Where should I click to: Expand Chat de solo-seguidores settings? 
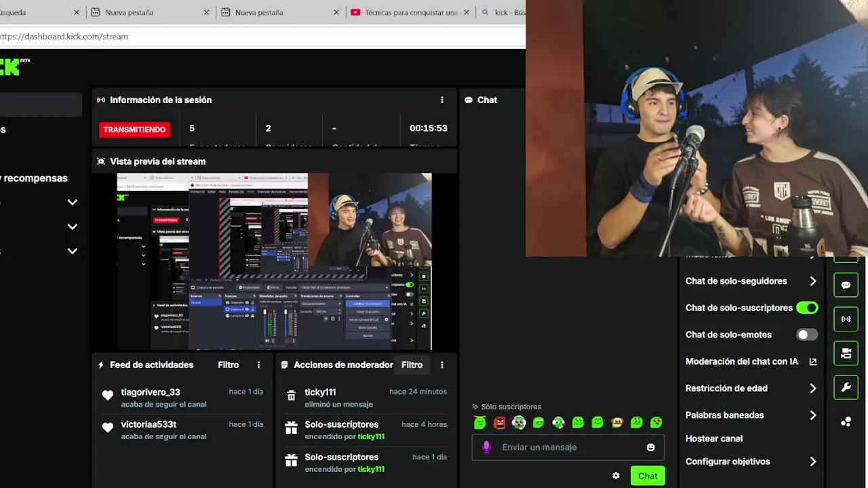tap(813, 281)
